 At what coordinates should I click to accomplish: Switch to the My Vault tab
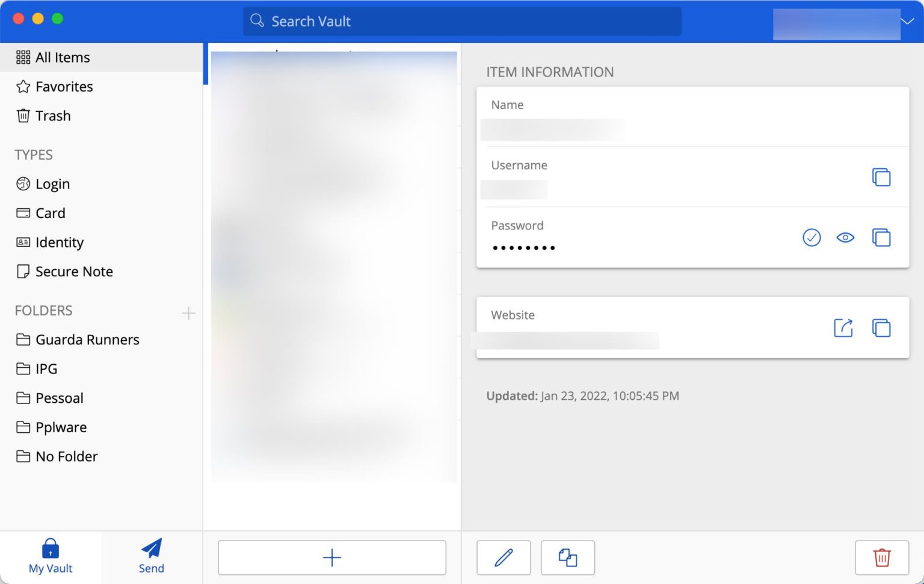coord(51,557)
